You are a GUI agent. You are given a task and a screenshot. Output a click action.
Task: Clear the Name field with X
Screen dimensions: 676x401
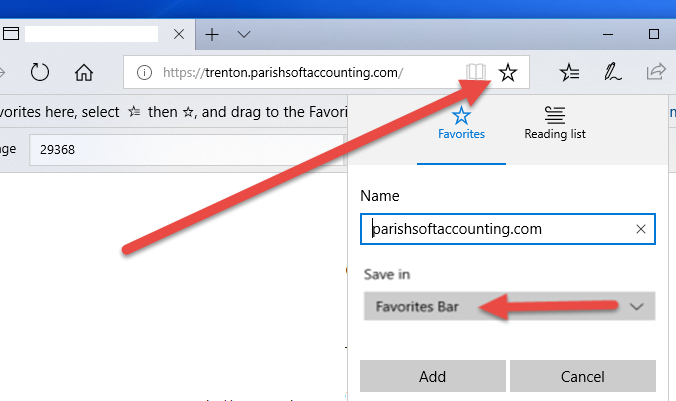pos(641,229)
